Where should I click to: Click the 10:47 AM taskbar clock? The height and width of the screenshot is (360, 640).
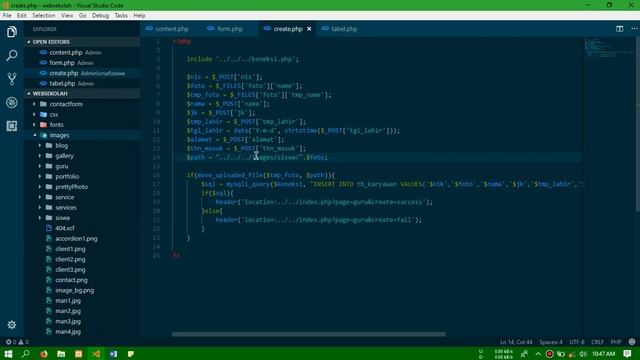pyautogui.click(x=603, y=354)
